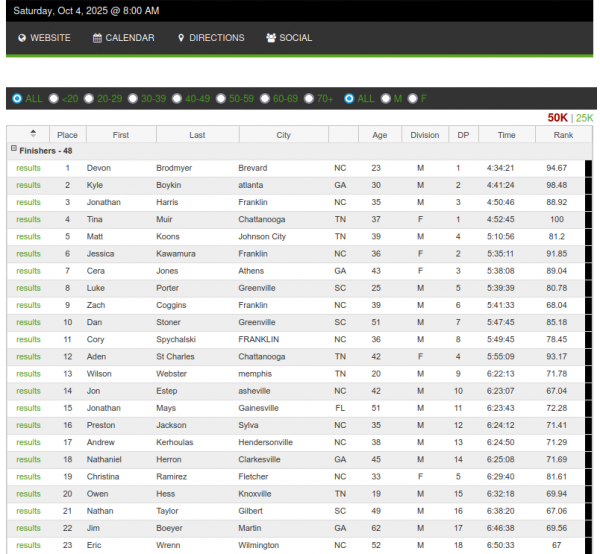The image size is (600, 554).
Task: Switch to the 50K race tab
Action: click(557, 118)
